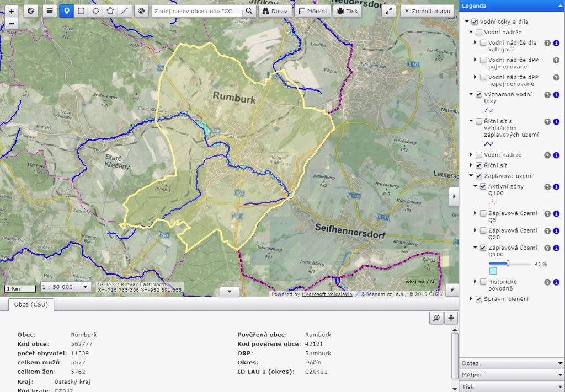Select the Obce (ČSÚ) tab
The width and height of the screenshot is (565, 392).
click(x=31, y=304)
